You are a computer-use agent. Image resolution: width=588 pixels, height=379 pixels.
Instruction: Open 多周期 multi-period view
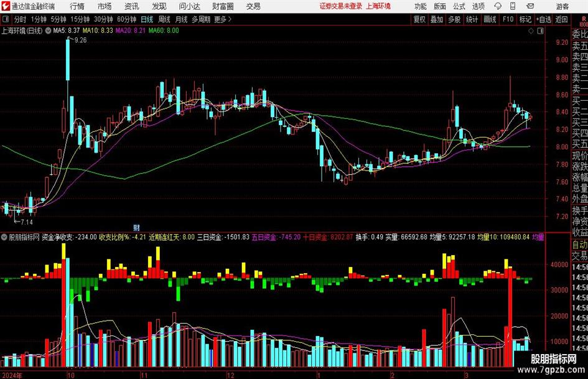pyautogui.click(x=202, y=19)
